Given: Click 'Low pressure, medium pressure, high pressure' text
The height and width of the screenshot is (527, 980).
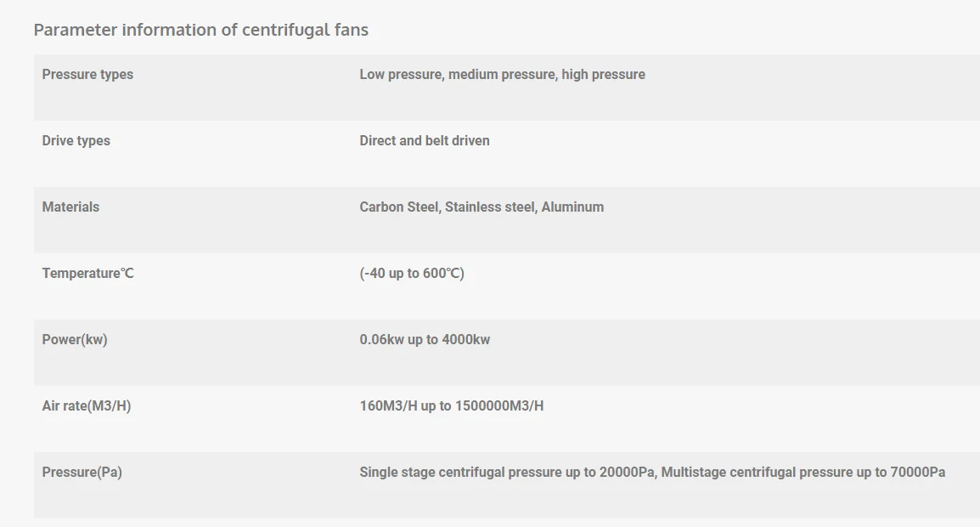Looking at the screenshot, I should point(502,75).
